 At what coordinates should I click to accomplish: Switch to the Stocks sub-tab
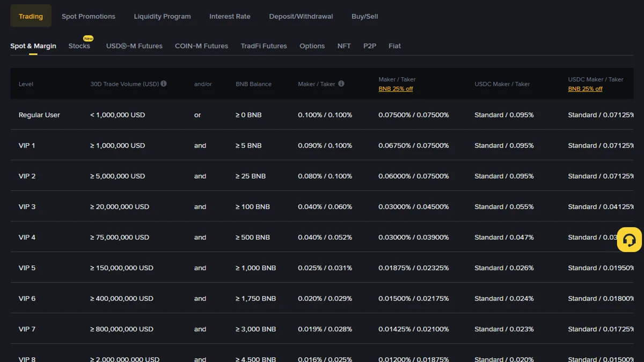[79, 46]
